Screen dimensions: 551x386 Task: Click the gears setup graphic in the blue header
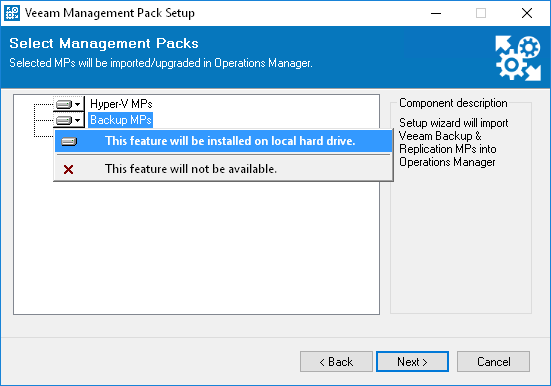pyautogui.click(x=518, y=58)
